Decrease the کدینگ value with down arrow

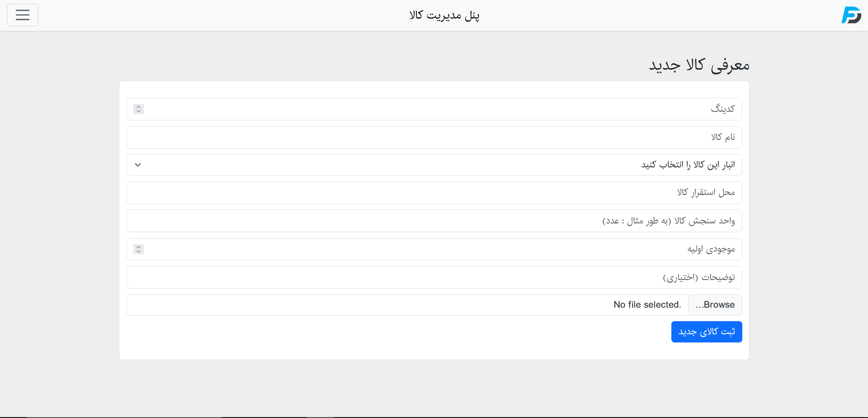pos(139,111)
